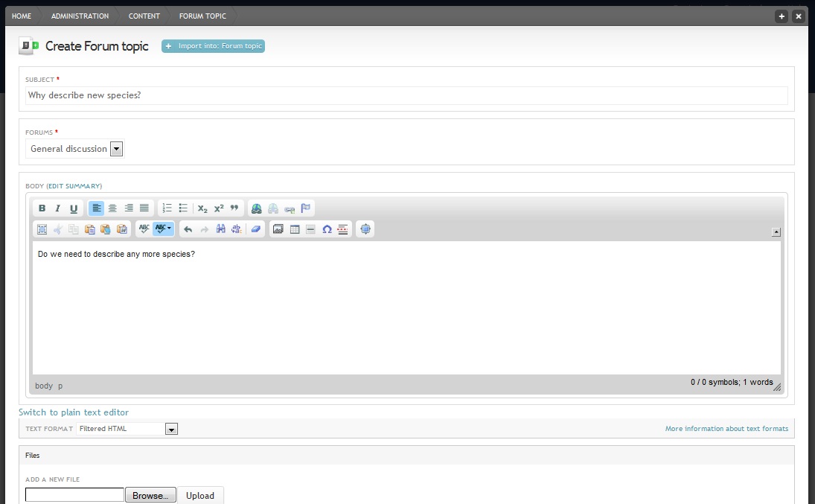Click the Upload button
Screen dimensions: 815x504
point(200,496)
